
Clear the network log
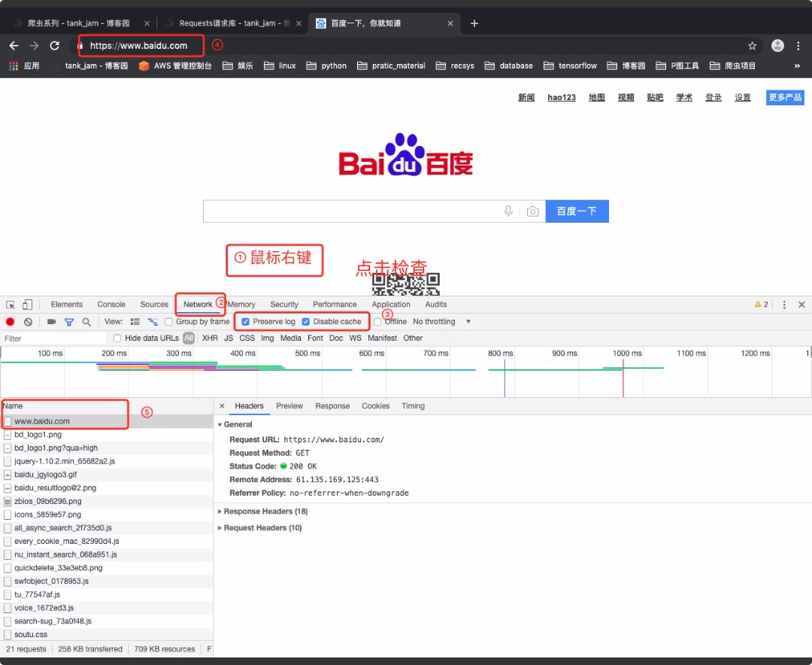tap(28, 322)
